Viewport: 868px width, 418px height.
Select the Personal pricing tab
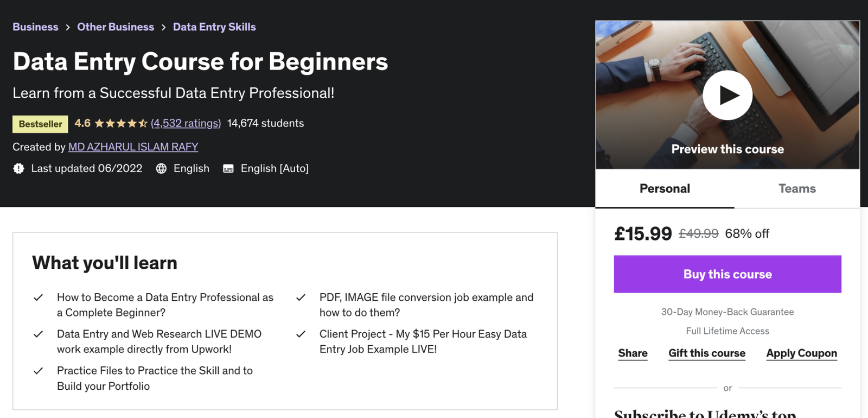point(665,188)
